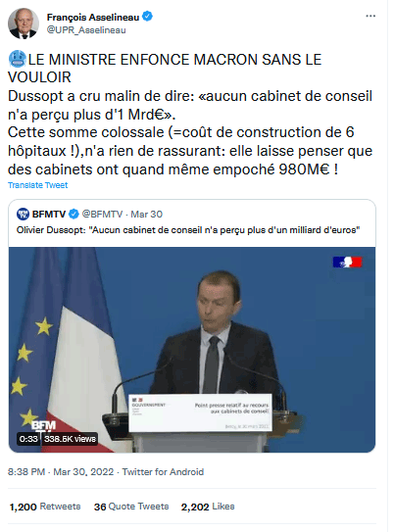This screenshot has width=394, height=532.
Task: Click the Translate Tweet link
Action: point(37,185)
